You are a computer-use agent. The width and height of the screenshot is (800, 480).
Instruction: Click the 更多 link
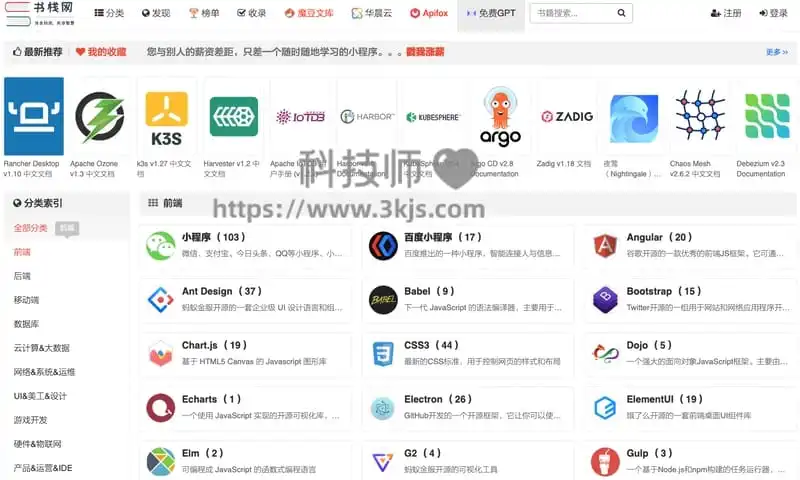[x=777, y=52]
